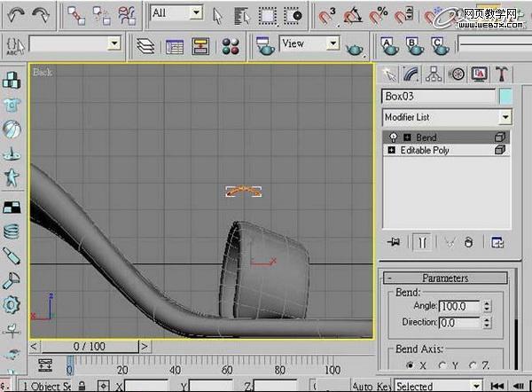Image resolution: width=532 pixels, height=392 pixels.
Task: Open the Utilities hammer tab
Action: coord(502,74)
